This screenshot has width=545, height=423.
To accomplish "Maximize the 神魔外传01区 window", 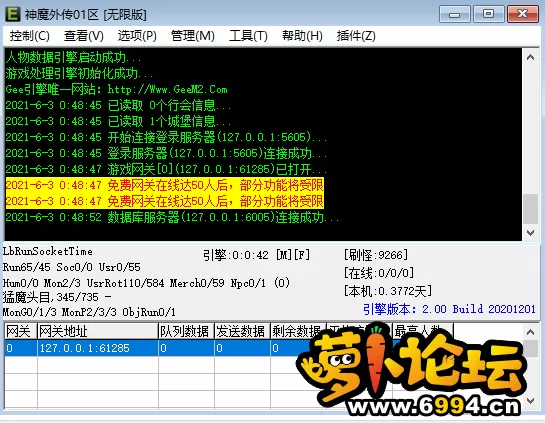I will pos(488,14).
